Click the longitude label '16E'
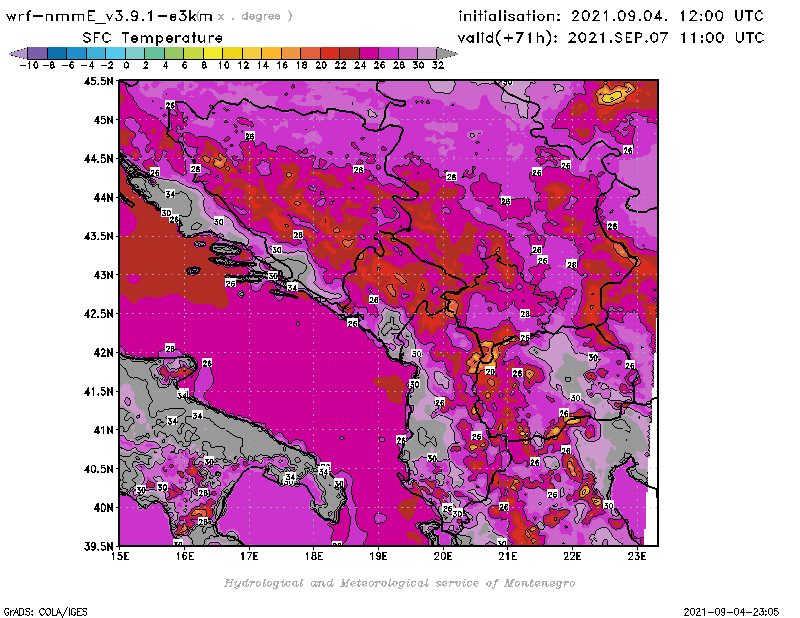The width and height of the screenshot is (800, 618). click(x=185, y=556)
